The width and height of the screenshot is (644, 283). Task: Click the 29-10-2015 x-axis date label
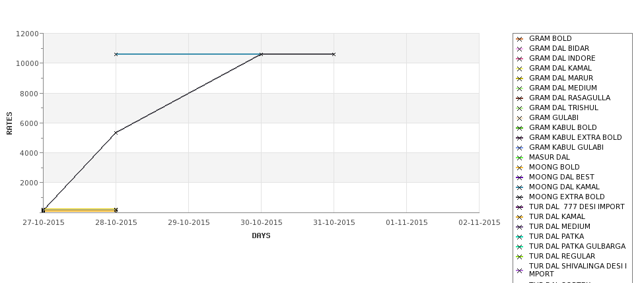(188, 222)
